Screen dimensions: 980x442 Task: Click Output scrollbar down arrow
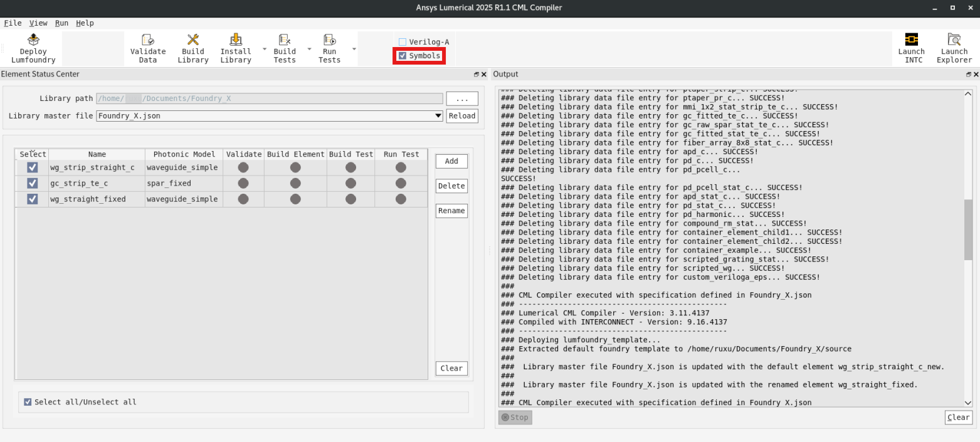(x=968, y=402)
